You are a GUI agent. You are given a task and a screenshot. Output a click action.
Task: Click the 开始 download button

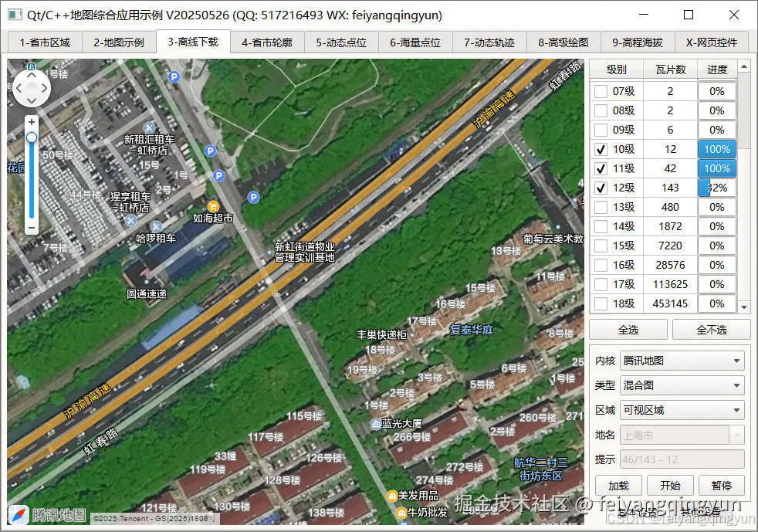(670, 486)
